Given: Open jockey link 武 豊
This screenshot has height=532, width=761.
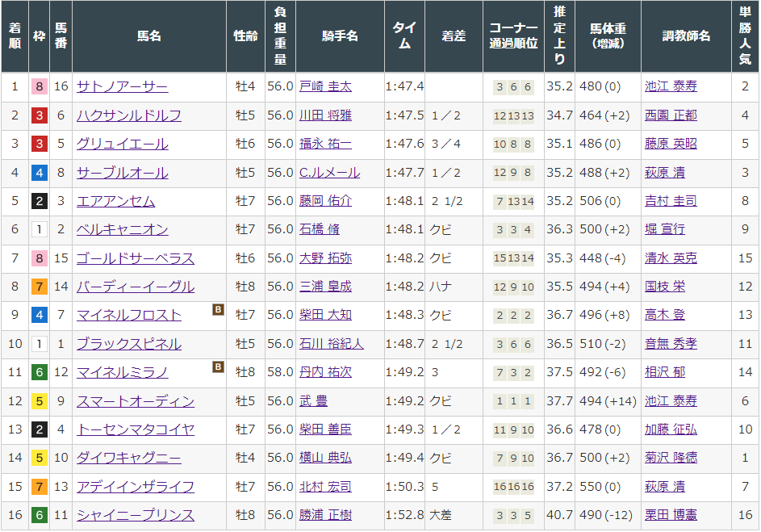Looking at the screenshot, I should point(313,401).
